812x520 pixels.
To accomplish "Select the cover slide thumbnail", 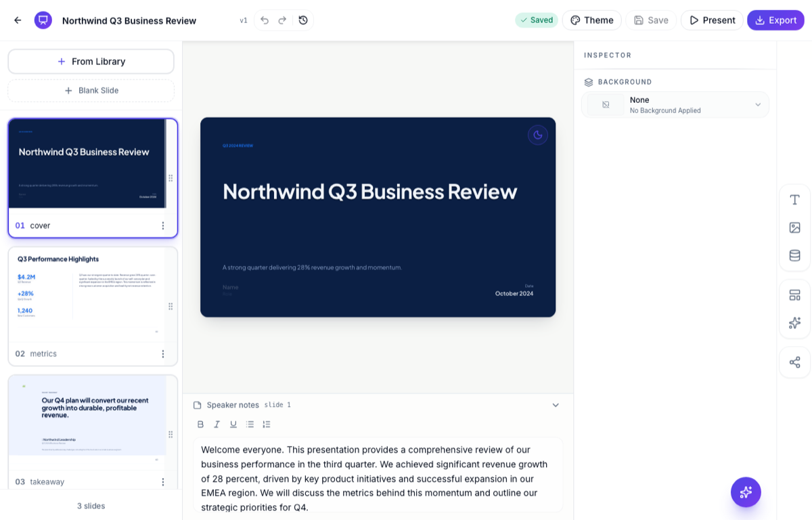I will [87, 164].
